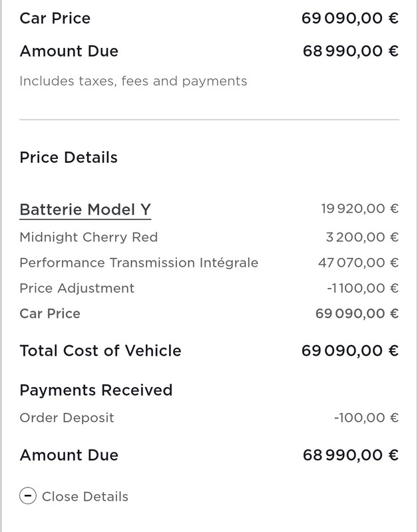
Task: Select the Price Adjustment label
Action: pyautogui.click(x=77, y=289)
